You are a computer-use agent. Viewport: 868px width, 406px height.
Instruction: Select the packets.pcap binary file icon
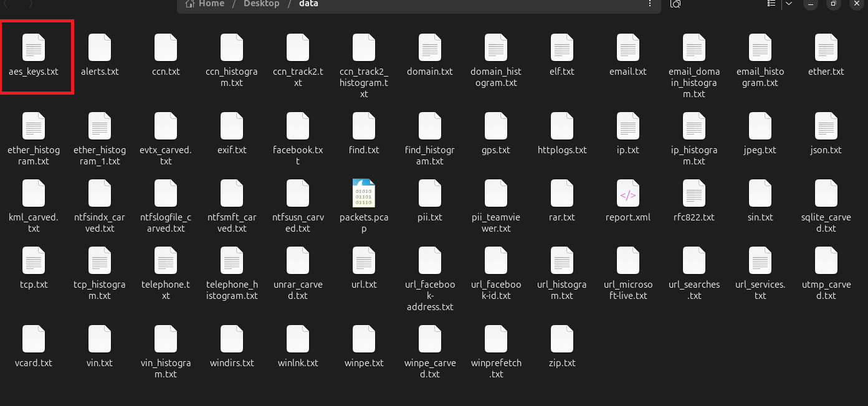point(364,193)
